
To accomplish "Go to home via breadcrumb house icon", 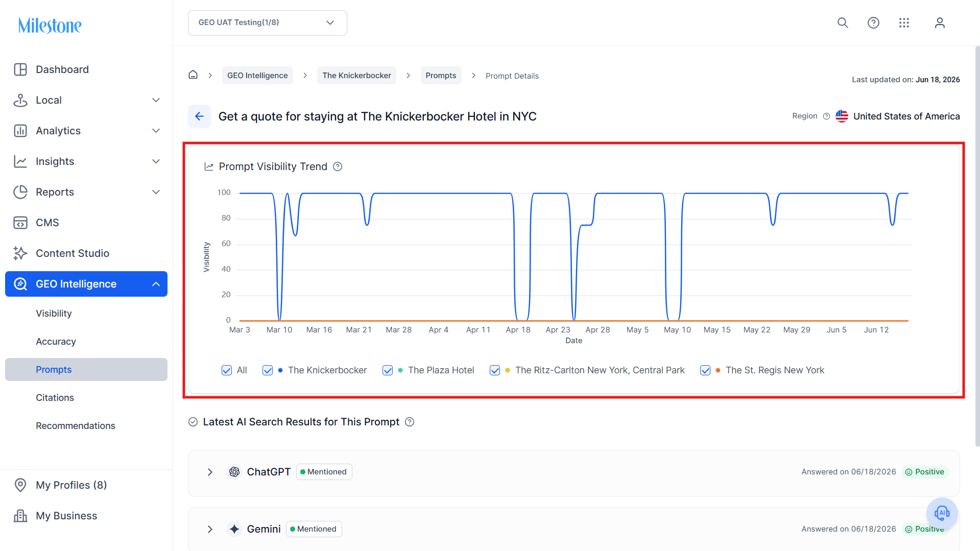I will [193, 75].
